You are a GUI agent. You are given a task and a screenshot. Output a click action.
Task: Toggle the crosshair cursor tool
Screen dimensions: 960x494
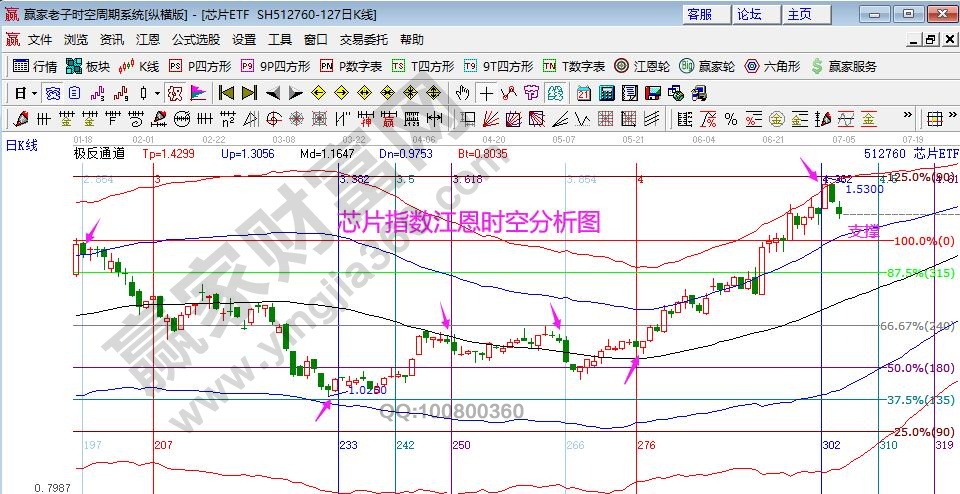click(486, 93)
